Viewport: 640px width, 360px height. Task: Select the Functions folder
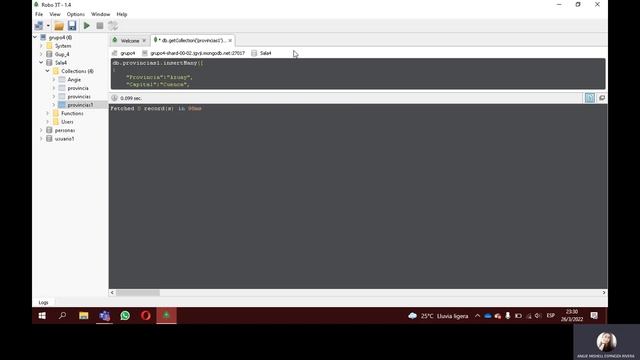pos(72,113)
